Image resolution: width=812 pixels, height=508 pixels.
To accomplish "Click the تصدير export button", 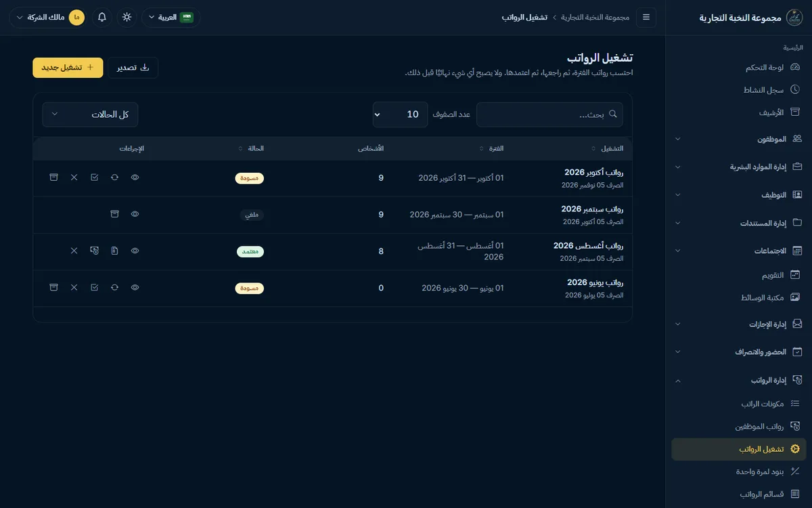I will click(133, 68).
